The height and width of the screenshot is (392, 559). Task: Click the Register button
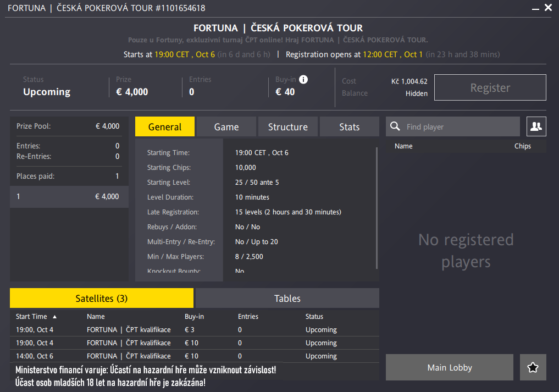point(490,87)
